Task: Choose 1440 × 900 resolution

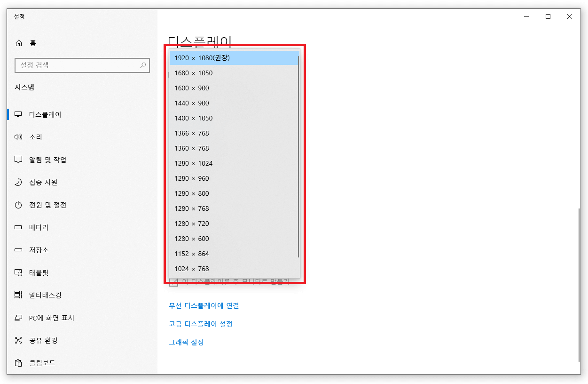Action: [x=234, y=103]
